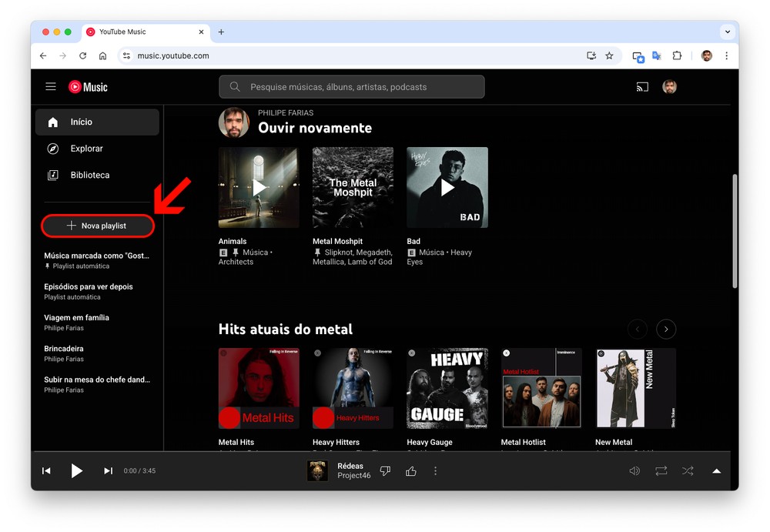
Task: Click the song search field
Action: (x=351, y=87)
